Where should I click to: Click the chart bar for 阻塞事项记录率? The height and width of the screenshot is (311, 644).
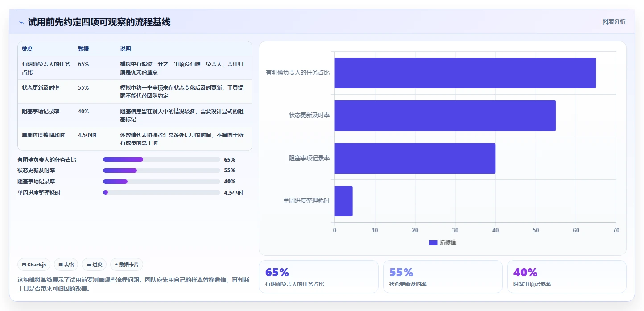click(x=415, y=158)
